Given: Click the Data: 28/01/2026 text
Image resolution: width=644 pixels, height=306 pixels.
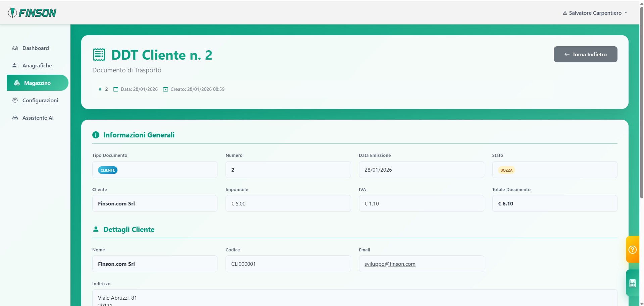Looking at the screenshot, I should click(139, 89).
